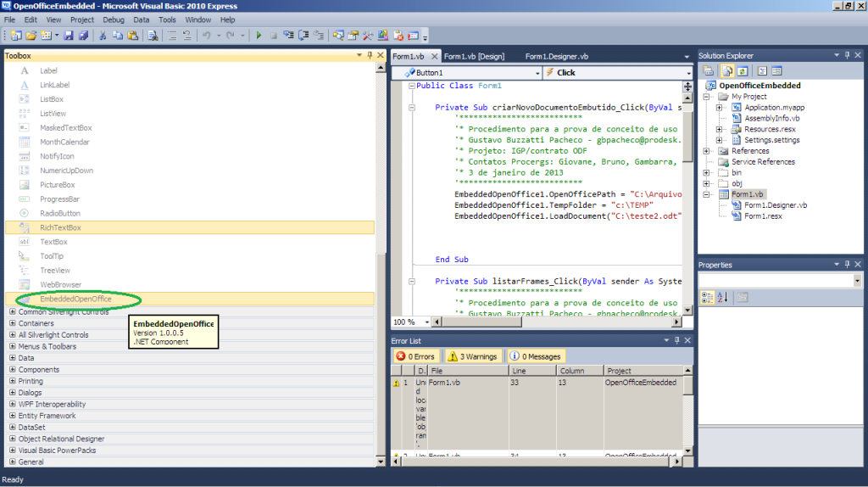Toggle the 0 Messages filter
Image resolution: width=868 pixels, height=487 pixels.
[x=534, y=356]
